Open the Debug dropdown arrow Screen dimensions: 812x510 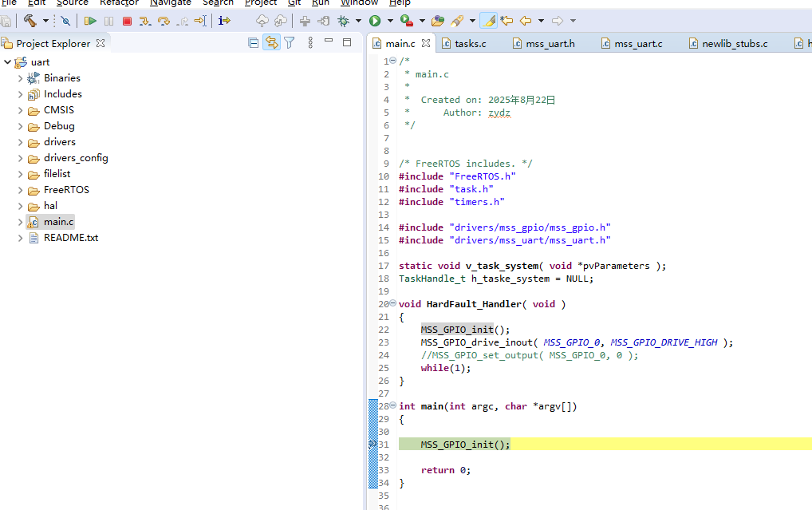[358, 21]
